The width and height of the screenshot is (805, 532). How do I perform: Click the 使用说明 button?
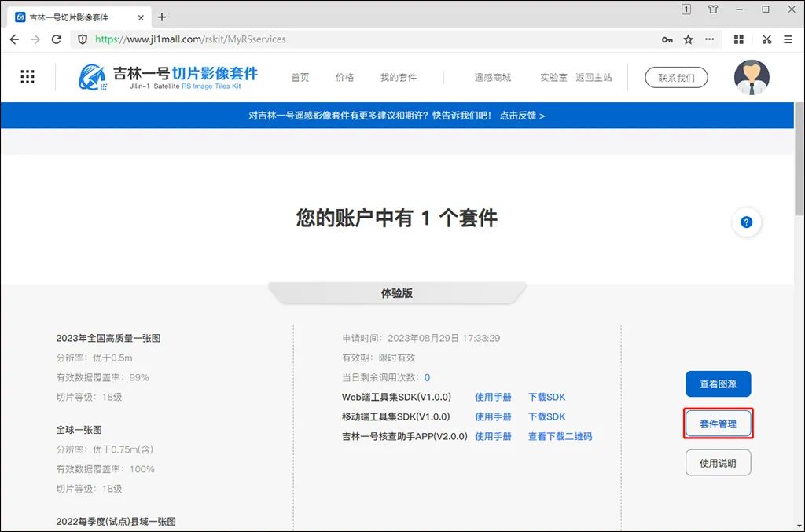[719, 463]
